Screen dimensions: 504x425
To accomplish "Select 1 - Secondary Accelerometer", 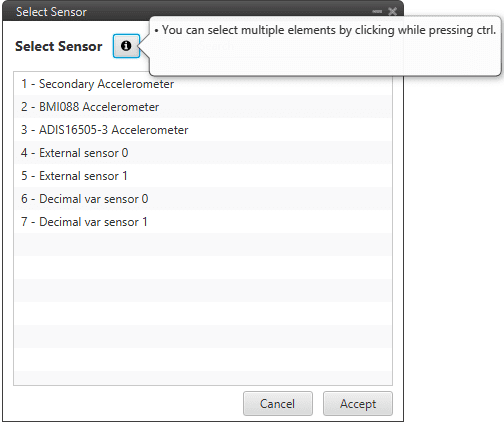I will (203, 84).
